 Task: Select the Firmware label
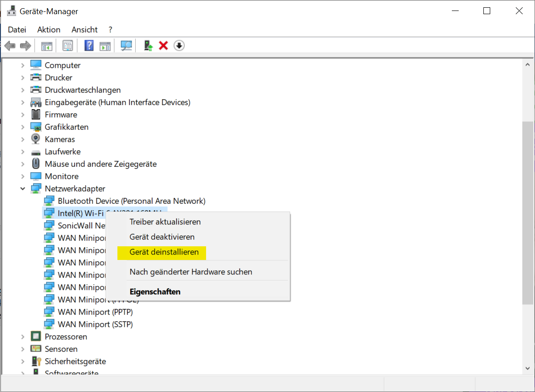coord(61,115)
